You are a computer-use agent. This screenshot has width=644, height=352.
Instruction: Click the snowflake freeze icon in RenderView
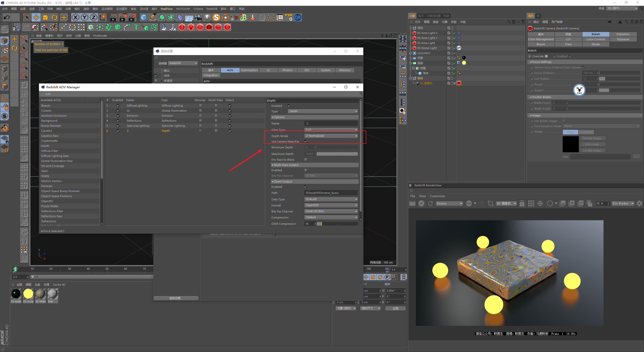(540, 203)
